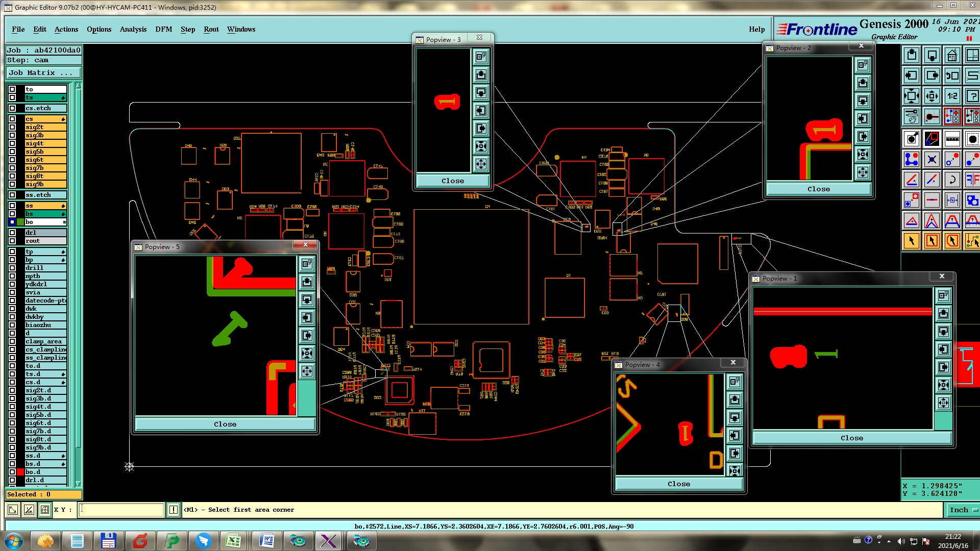Click the question mark help view icon
The width and height of the screenshot is (980, 551).
click(x=972, y=96)
